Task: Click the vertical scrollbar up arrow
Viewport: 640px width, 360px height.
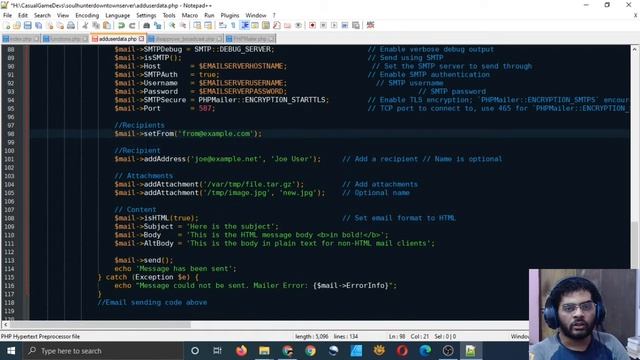Action: point(635,49)
